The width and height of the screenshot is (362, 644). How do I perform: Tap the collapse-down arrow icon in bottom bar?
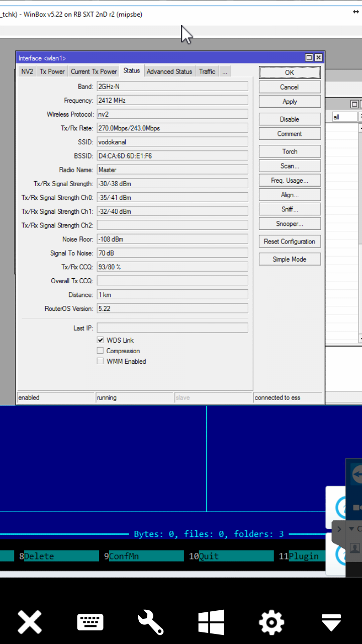click(x=332, y=622)
